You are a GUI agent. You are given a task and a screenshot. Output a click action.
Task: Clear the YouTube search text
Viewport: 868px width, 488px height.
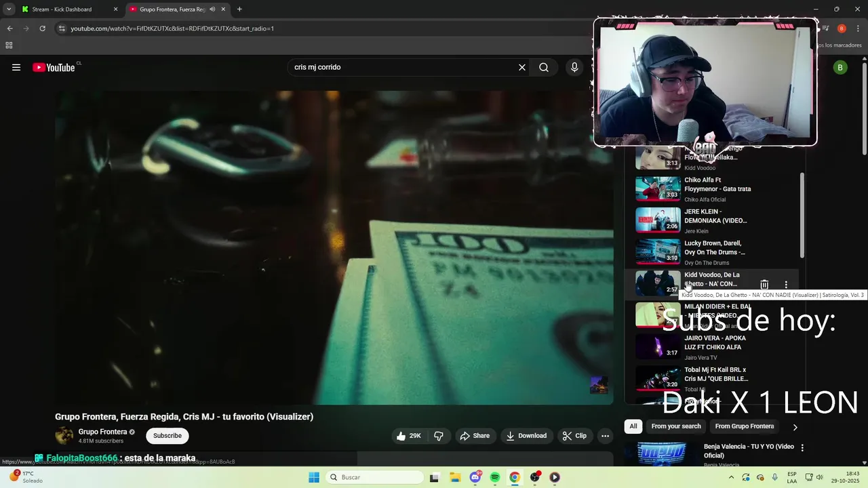pos(522,67)
